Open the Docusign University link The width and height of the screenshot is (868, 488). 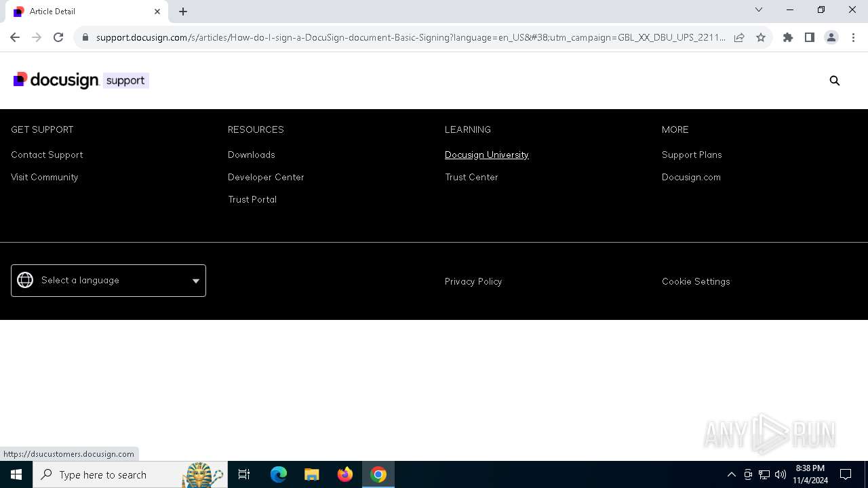(x=487, y=155)
